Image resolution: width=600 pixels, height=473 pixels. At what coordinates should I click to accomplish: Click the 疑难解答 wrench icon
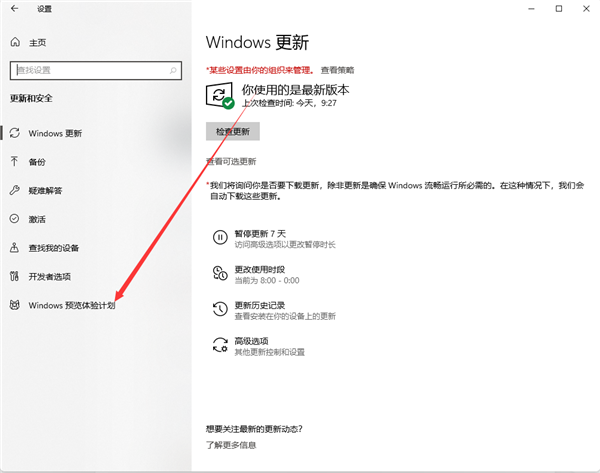click(15, 190)
